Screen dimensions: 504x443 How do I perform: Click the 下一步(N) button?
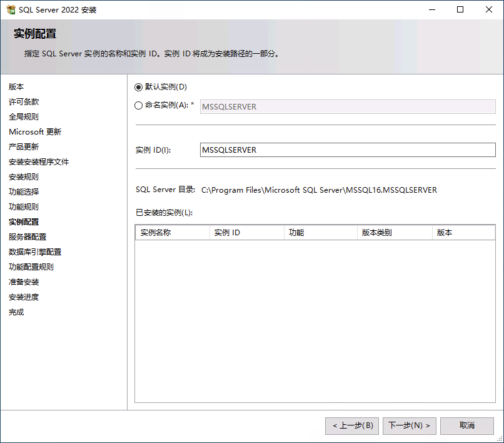click(x=409, y=425)
